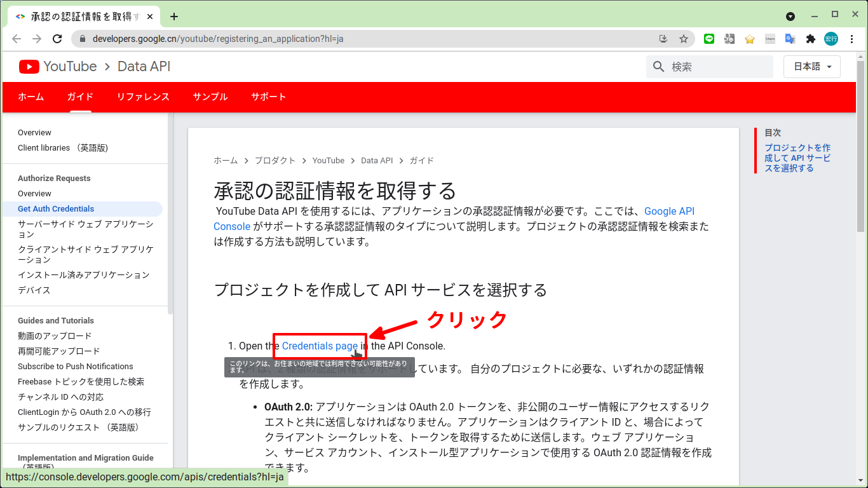Click the back navigation arrow
This screenshot has height=488, width=868.
[17, 39]
